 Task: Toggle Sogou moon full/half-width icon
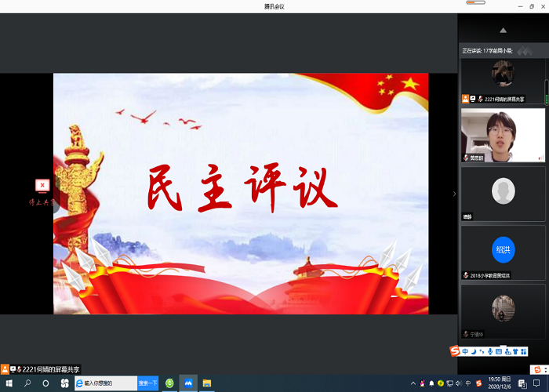(x=474, y=350)
